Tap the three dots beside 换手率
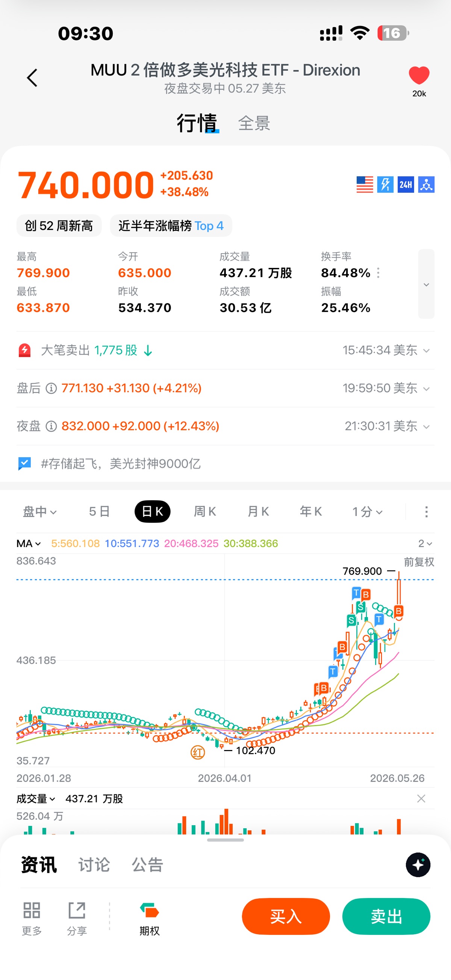This screenshot has height=980, width=451. [378, 273]
